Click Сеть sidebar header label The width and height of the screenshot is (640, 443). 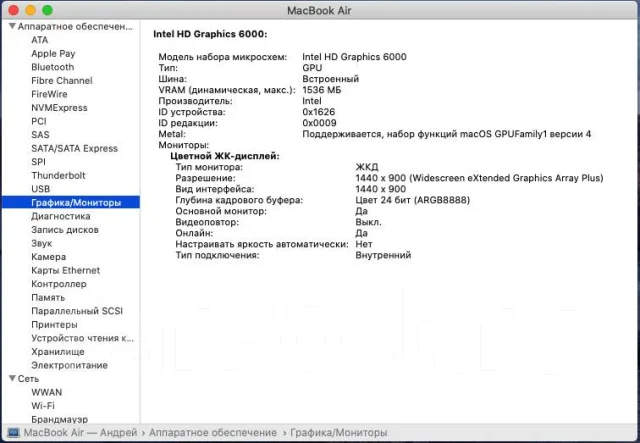pyautogui.click(x=28, y=379)
